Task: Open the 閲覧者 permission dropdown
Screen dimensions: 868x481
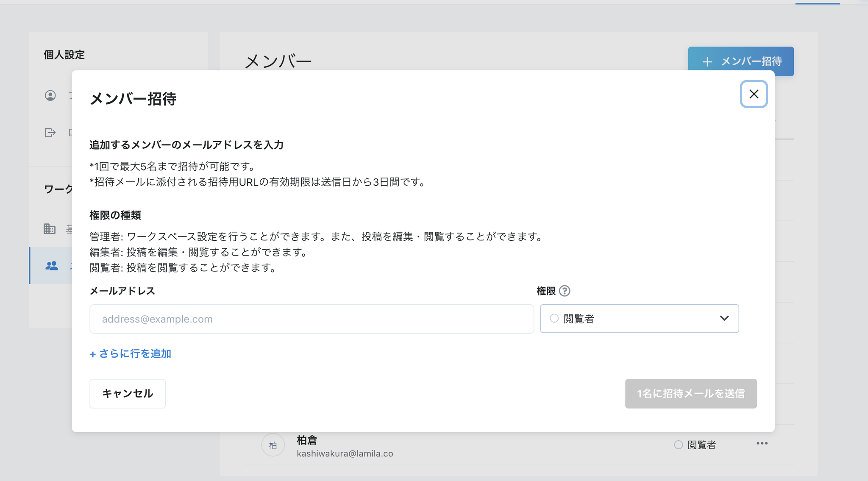Action: click(639, 319)
